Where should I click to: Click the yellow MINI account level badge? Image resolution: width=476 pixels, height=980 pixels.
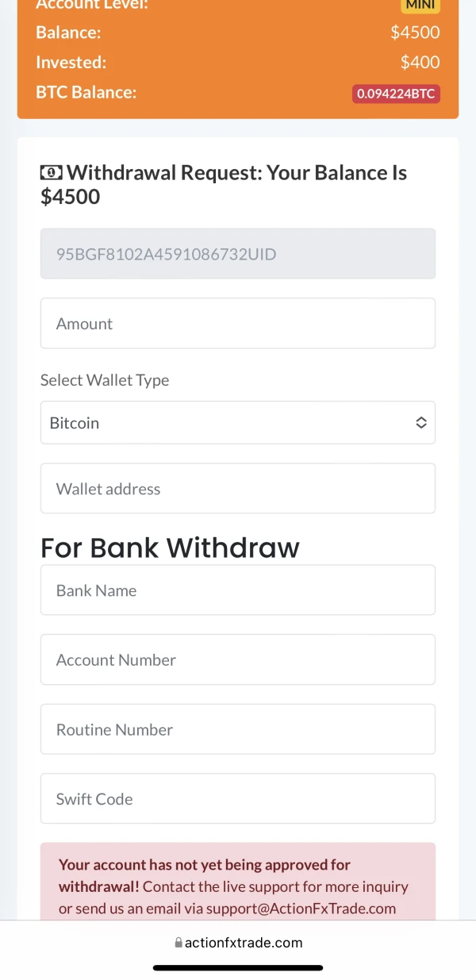[420, 5]
